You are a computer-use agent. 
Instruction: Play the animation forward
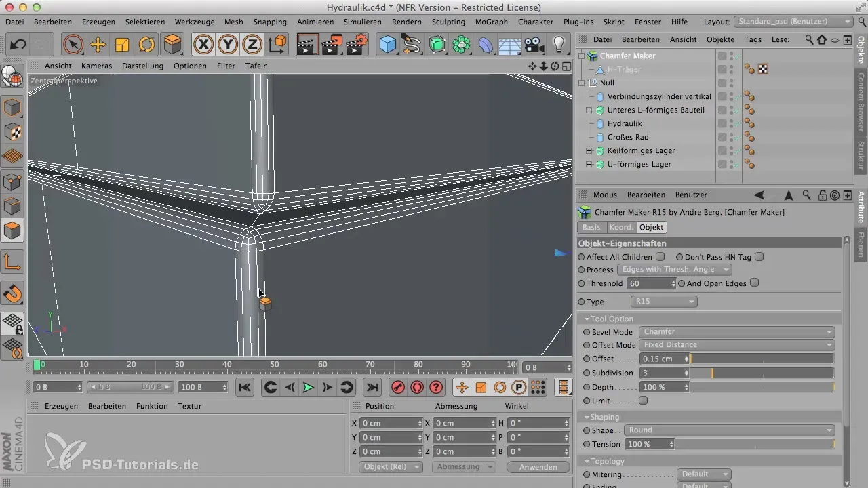(308, 387)
